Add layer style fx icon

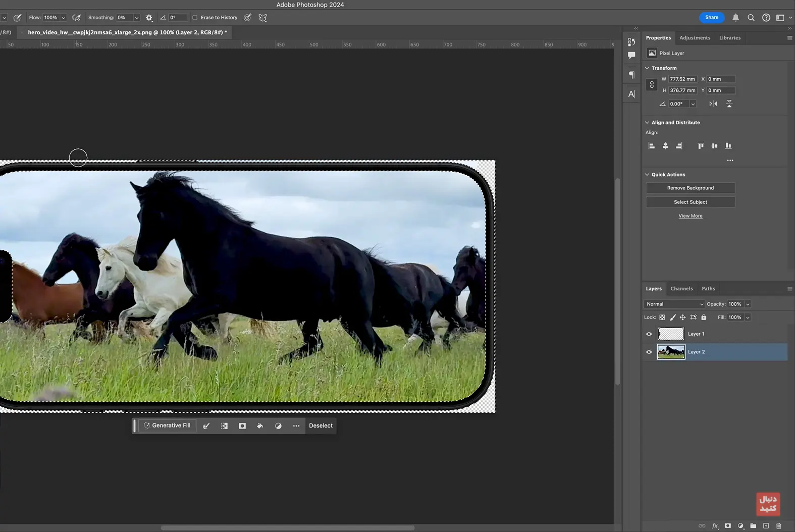(x=715, y=526)
